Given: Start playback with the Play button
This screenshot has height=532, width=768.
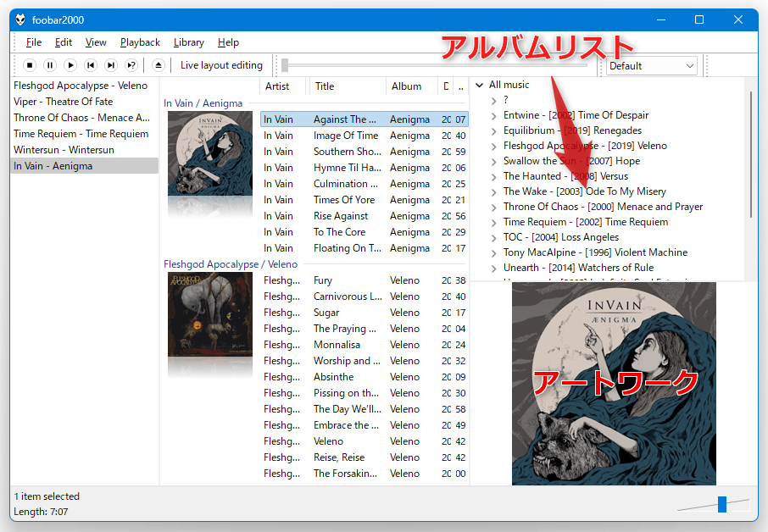Looking at the screenshot, I should point(70,65).
